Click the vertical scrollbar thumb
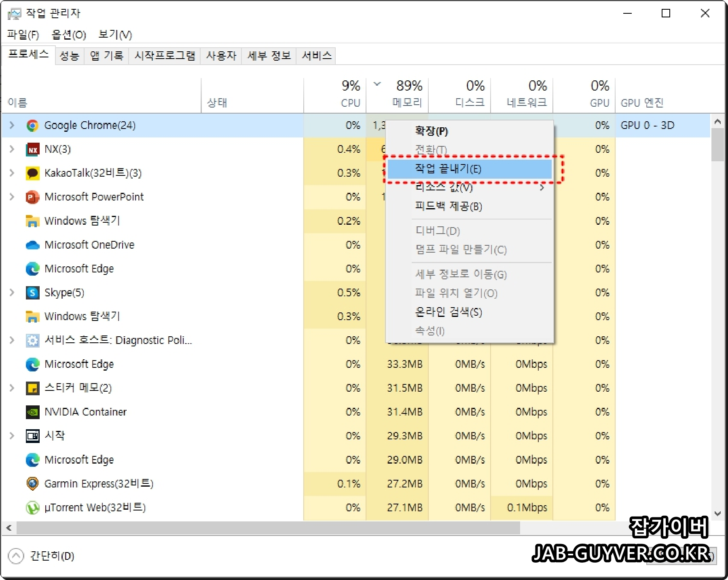This screenshot has height=580, width=728. point(718,145)
